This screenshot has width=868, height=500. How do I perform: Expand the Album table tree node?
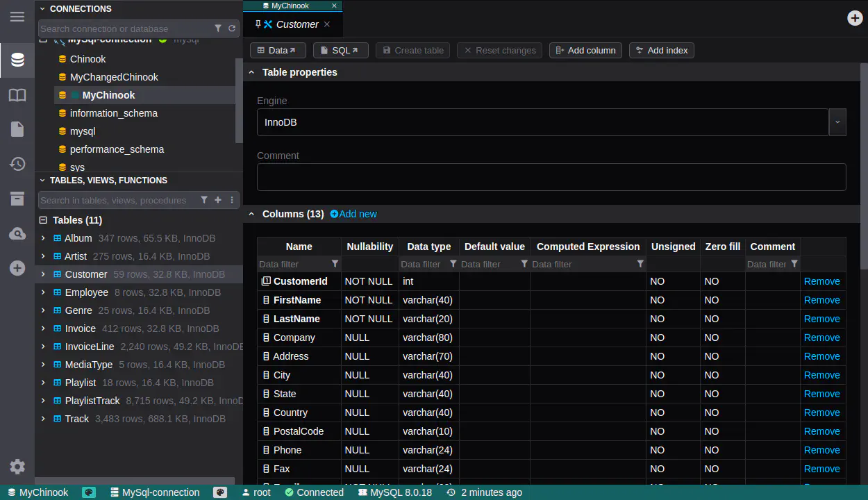click(x=43, y=238)
